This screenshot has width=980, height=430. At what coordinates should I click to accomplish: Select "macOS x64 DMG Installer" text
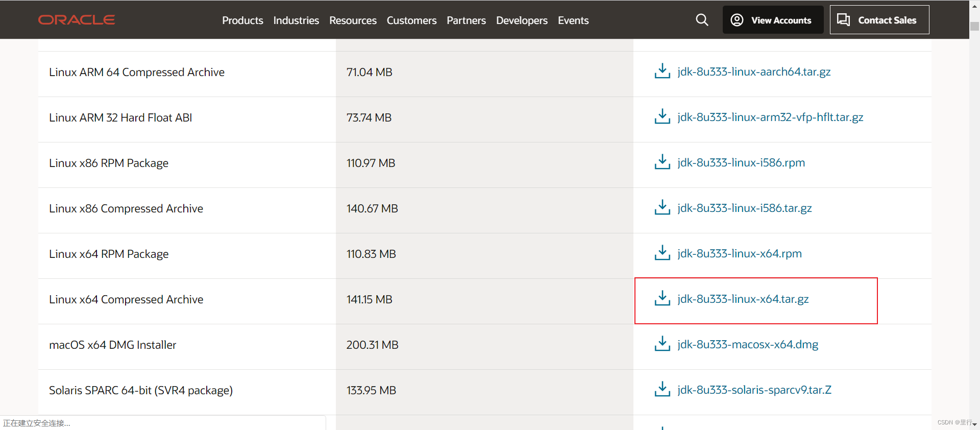(x=113, y=345)
